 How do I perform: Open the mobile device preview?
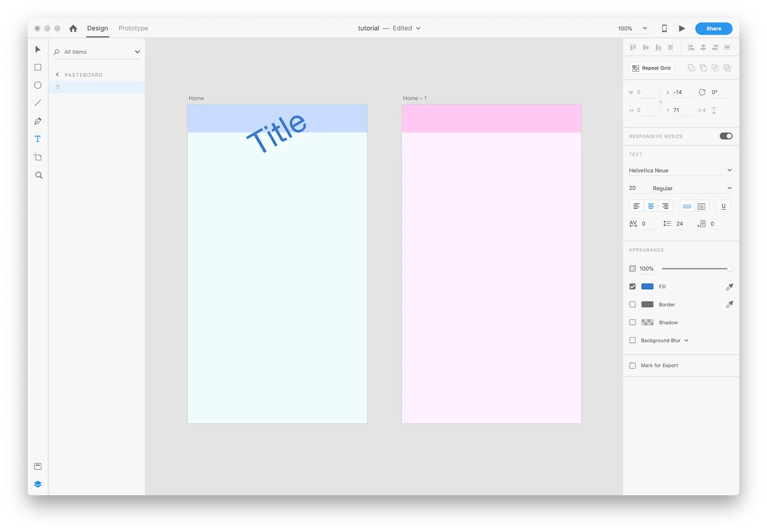[x=664, y=28]
